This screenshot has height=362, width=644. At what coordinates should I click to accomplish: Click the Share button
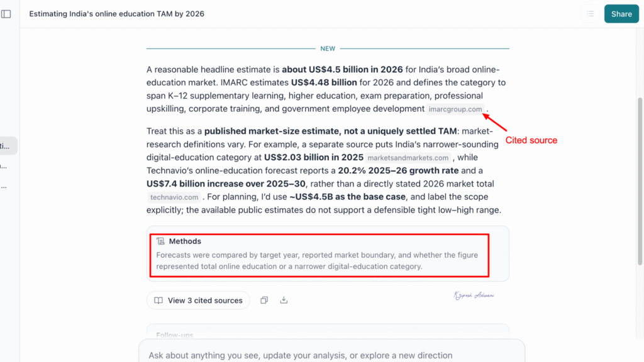click(621, 14)
